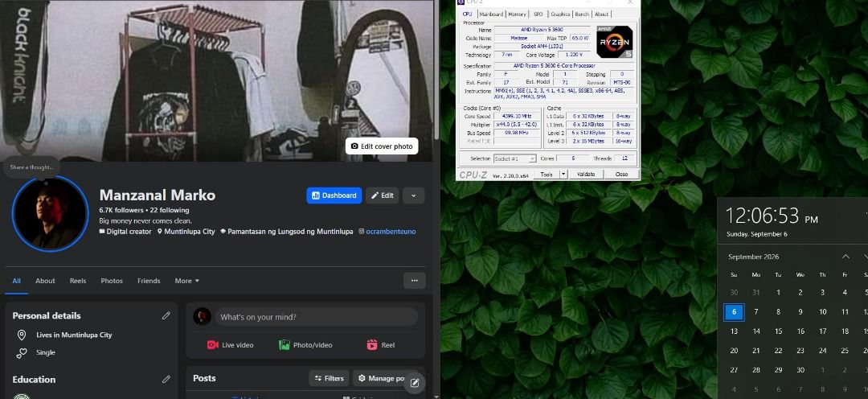Click the Share a thought bubble
Image resolution: width=868 pixels, height=399 pixels.
pos(31,167)
